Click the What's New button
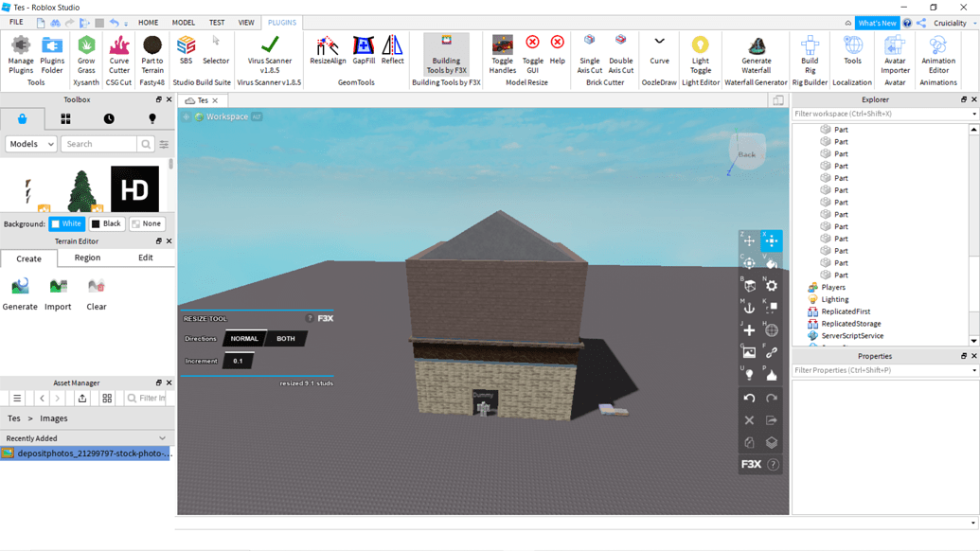 [877, 23]
